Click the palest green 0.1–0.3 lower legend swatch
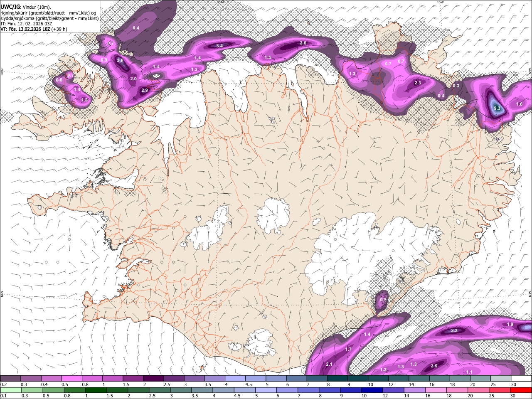Viewport: 532px width, 399px height. pos(10,390)
